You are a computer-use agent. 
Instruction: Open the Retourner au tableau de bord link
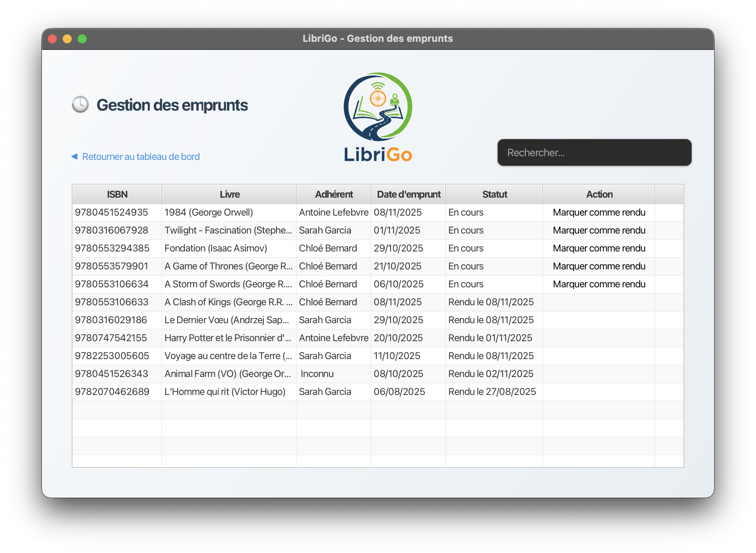pyautogui.click(x=141, y=157)
